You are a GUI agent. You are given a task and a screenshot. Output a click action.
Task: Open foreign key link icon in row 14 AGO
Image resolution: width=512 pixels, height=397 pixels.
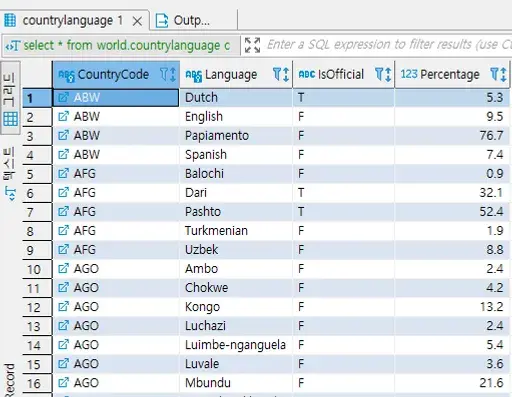point(63,344)
